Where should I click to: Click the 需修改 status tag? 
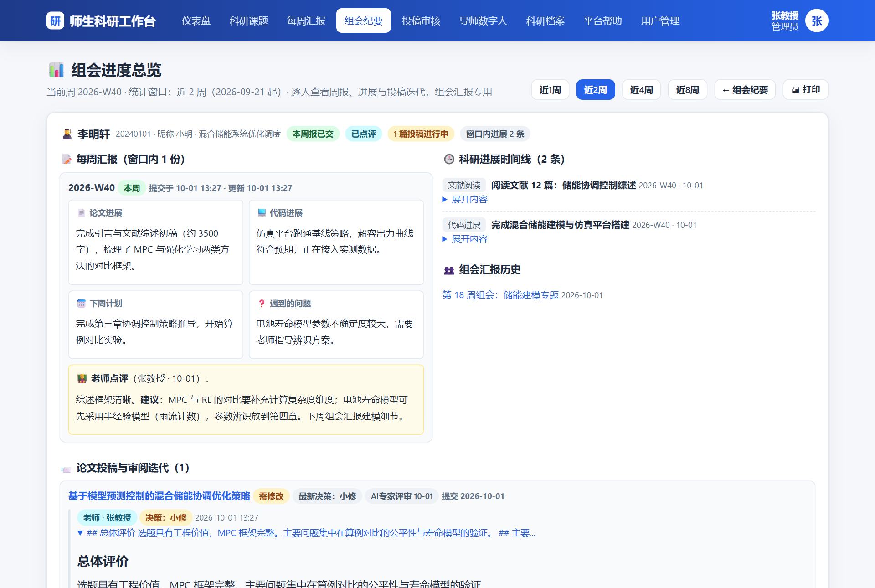[271, 496]
